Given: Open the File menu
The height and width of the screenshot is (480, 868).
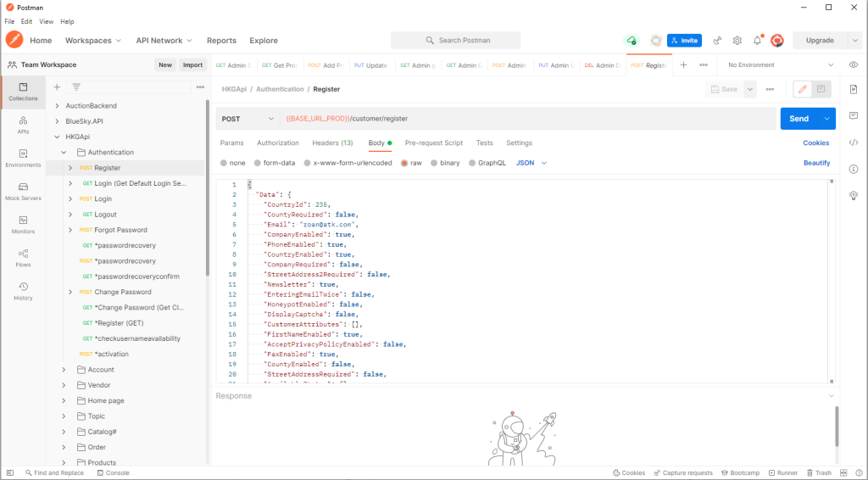Looking at the screenshot, I should click(x=9, y=21).
